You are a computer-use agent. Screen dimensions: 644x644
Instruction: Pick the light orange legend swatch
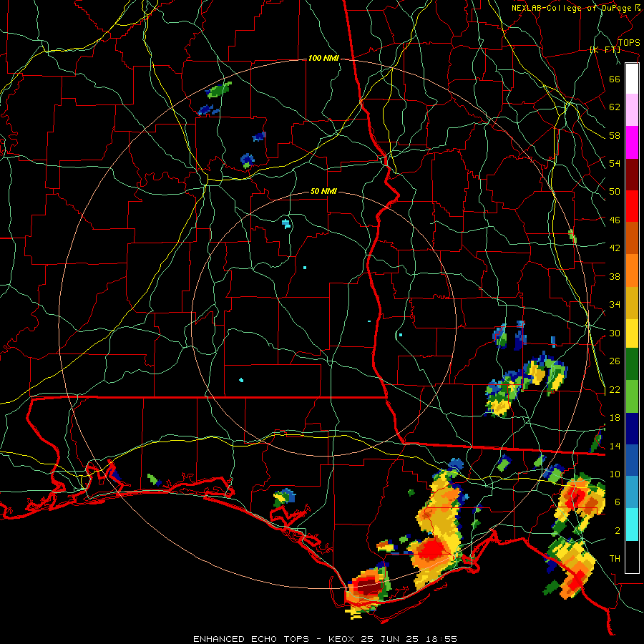click(x=632, y=270)
